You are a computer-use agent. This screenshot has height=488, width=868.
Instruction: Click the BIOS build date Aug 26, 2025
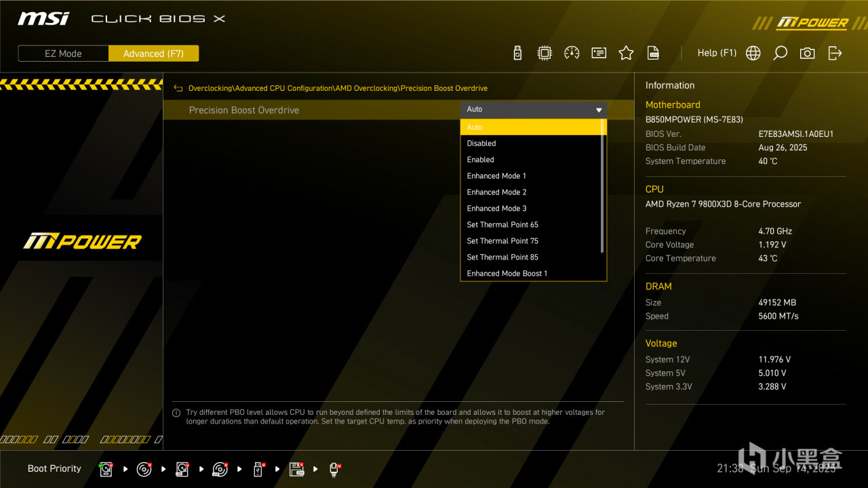(x=783, y=148)
